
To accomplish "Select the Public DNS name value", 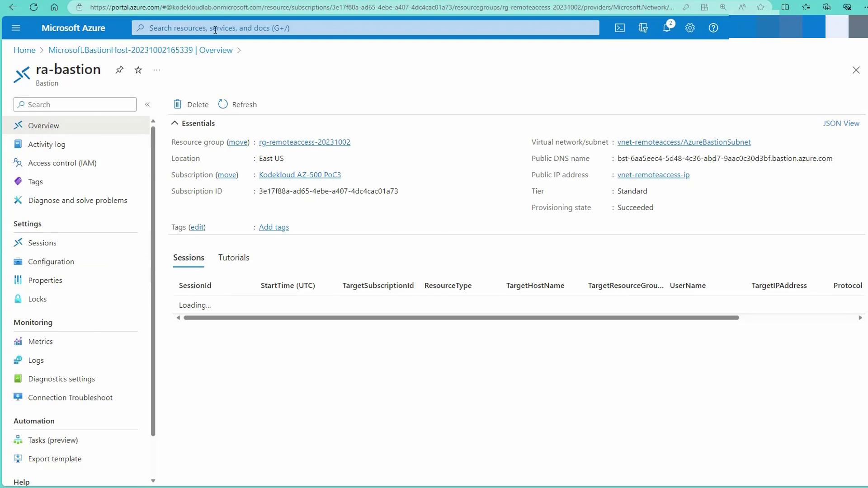I will coord(725,159).
